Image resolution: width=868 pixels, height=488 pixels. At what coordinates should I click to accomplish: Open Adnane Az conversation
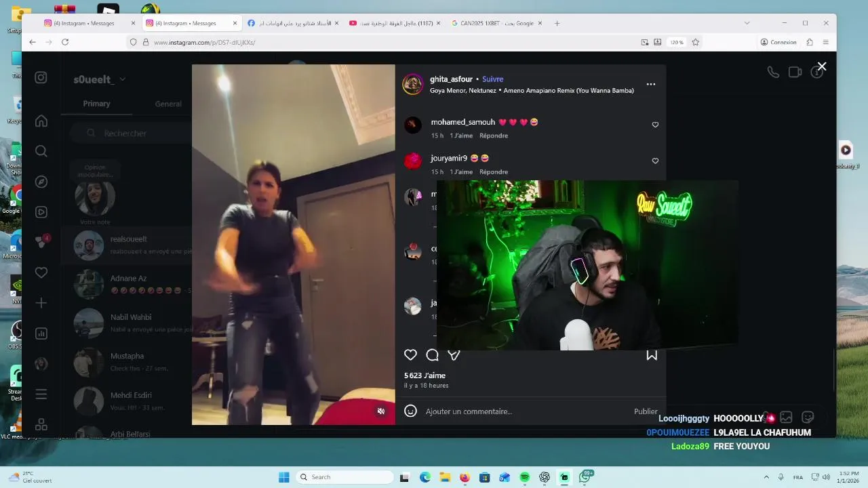[126, 284]
